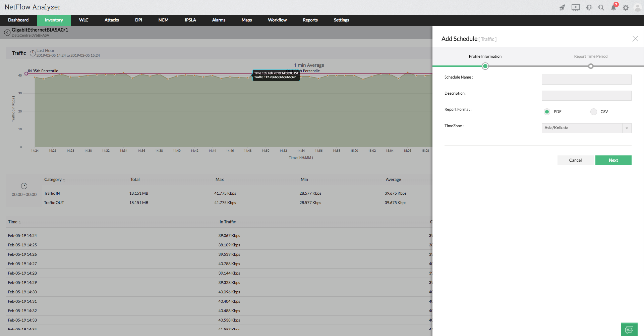Viewport: 644px width, 336px height.
Task: Open the green chat support widget
Action: tap(629, 329)
